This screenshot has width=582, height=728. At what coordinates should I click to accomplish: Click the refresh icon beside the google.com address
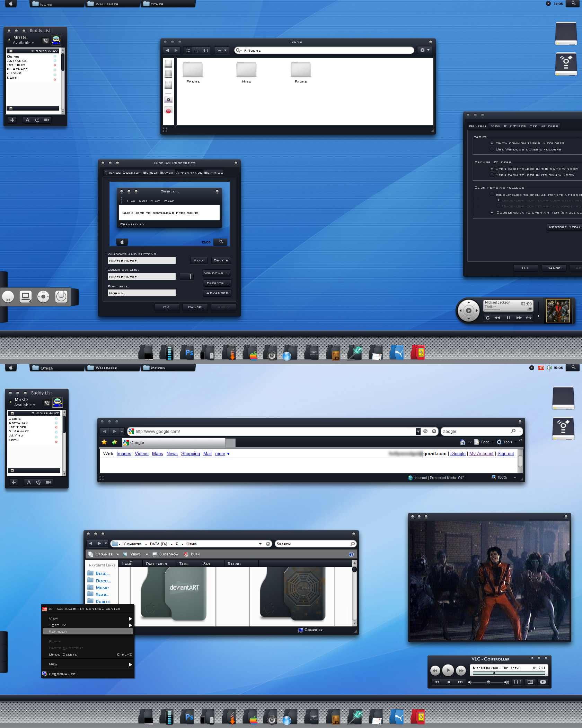coord(425,431)
